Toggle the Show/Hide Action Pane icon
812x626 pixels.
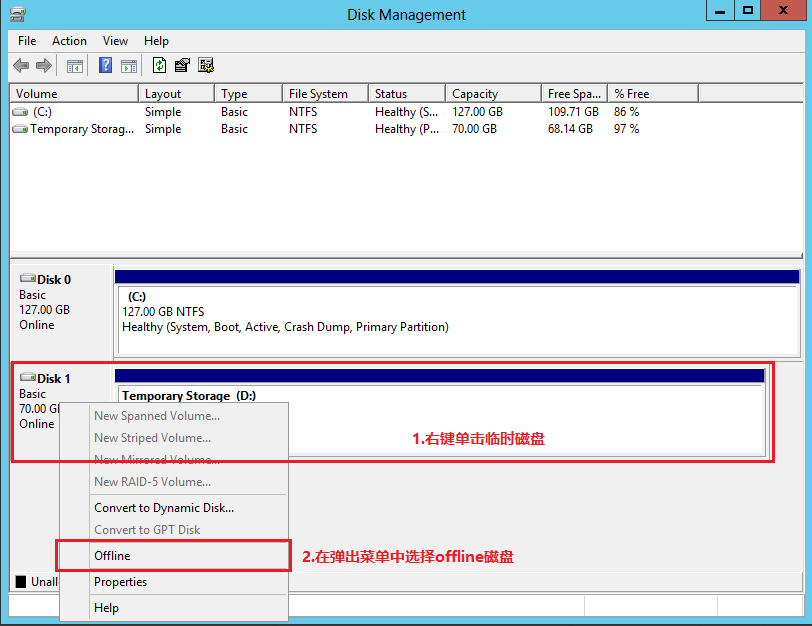click(x=129, y=66)
